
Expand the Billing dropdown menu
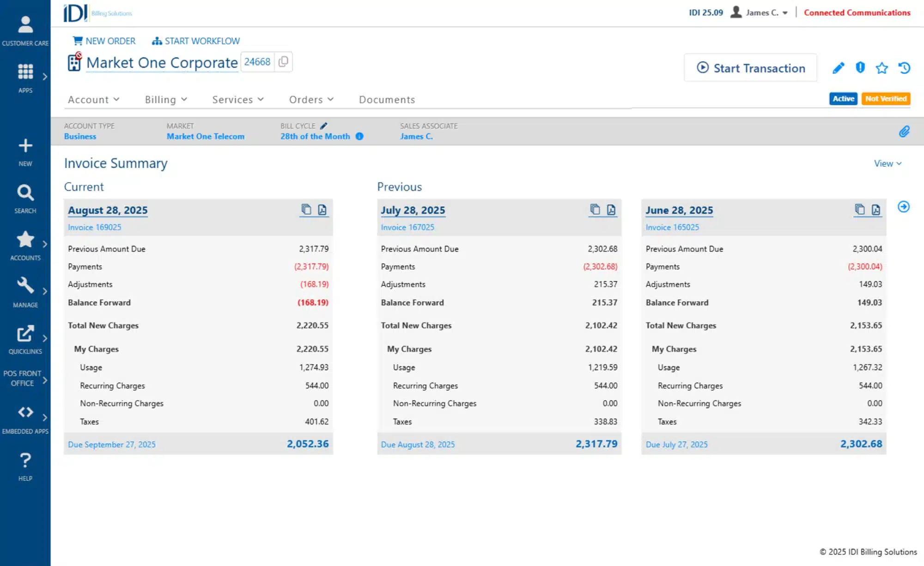point(166,99)
